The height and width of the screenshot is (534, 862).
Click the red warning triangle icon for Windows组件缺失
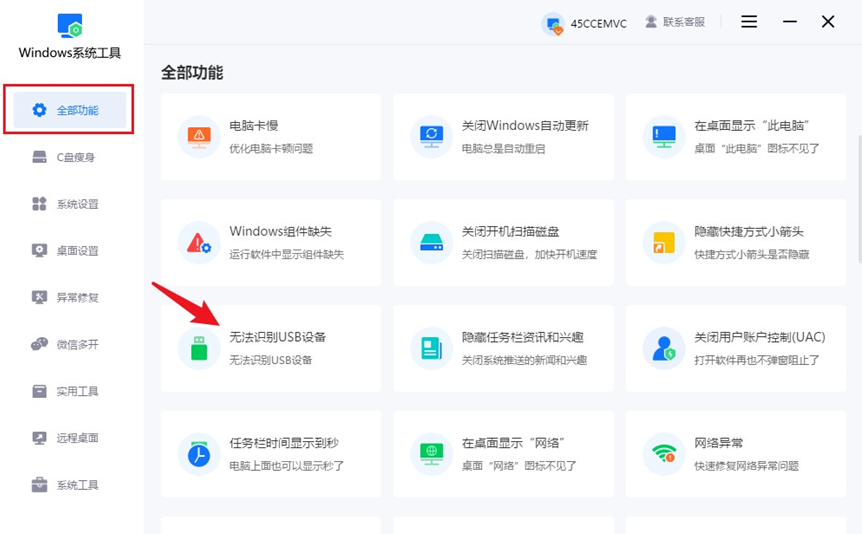199,243
